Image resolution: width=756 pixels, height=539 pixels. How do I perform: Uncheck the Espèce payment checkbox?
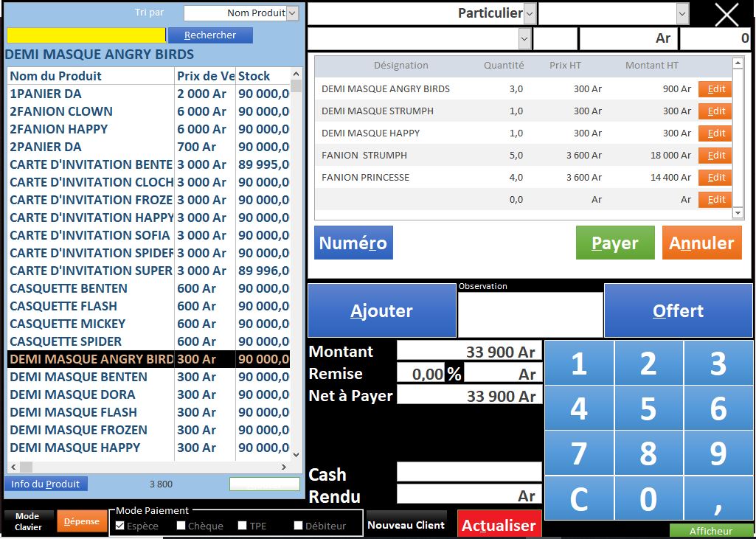[x=120, y=526]
